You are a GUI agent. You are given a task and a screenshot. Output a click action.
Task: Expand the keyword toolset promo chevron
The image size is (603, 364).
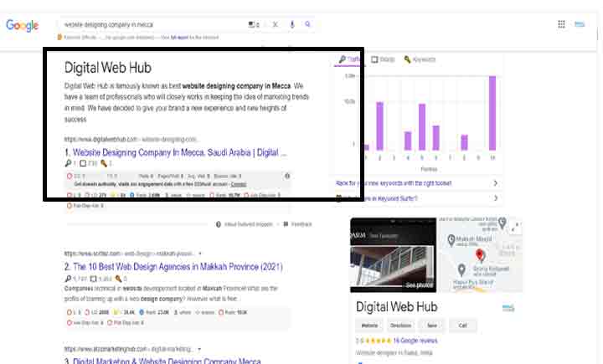pos(495,182)
